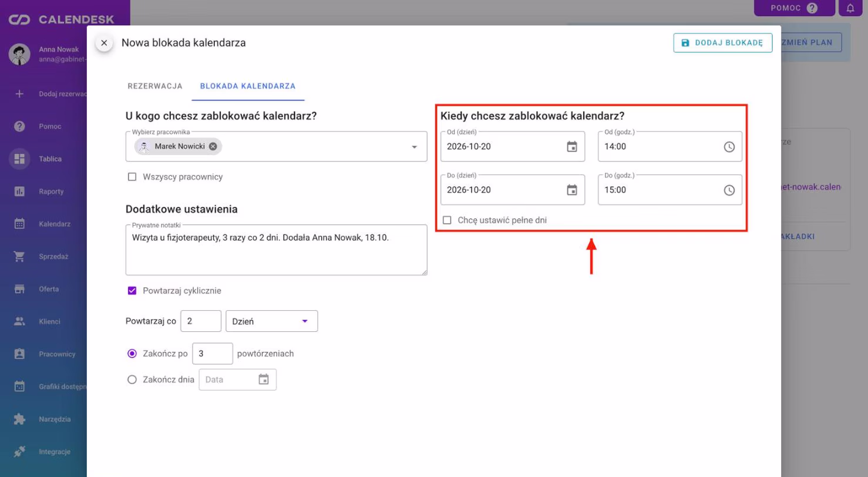
Task: Close the Nowa blokada kalendarza dialog
Action: [104, 43]
